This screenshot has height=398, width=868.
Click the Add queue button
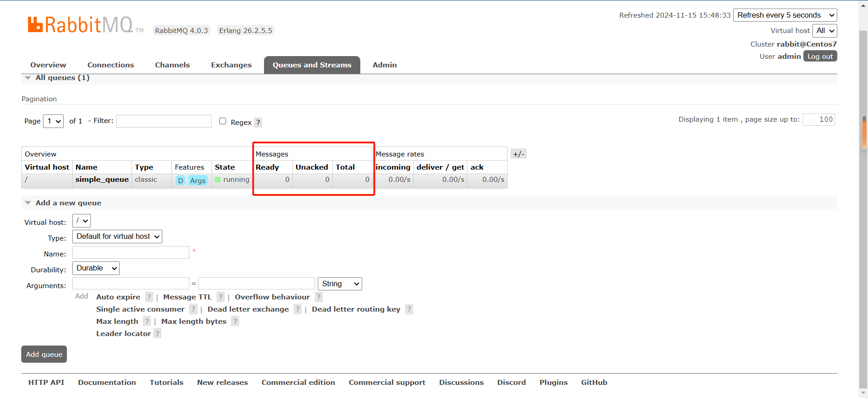tap(44, 354)
